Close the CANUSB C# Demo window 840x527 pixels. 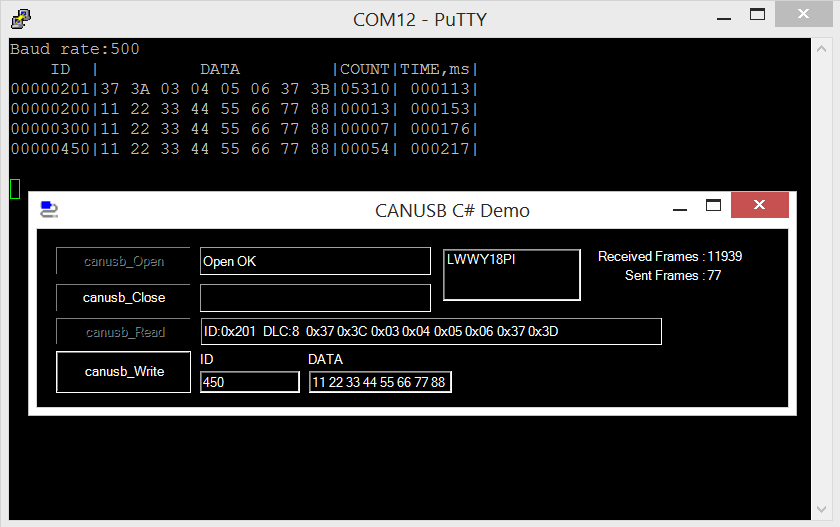coord(760,205)
